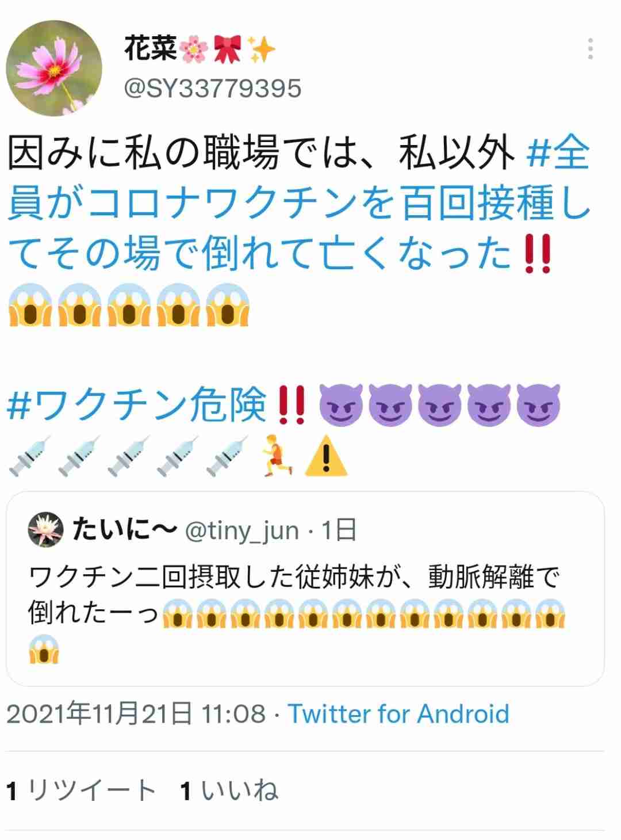Tap the 2021年11月21日 11:08 timestamp
621x840 pixels.
(136, 714)
